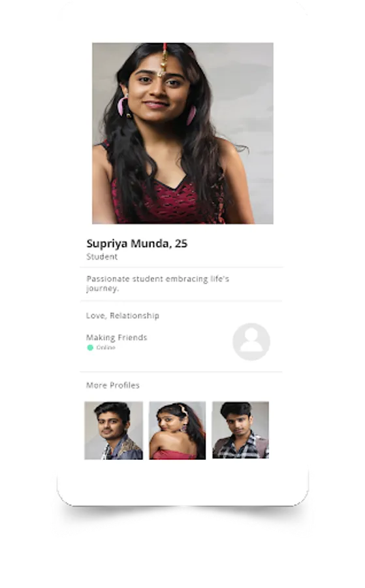The width and height of the screenshot is (365, 588).
Task: Select the Love interest tag
Action: pyautogui.click(x=96, y=316)
